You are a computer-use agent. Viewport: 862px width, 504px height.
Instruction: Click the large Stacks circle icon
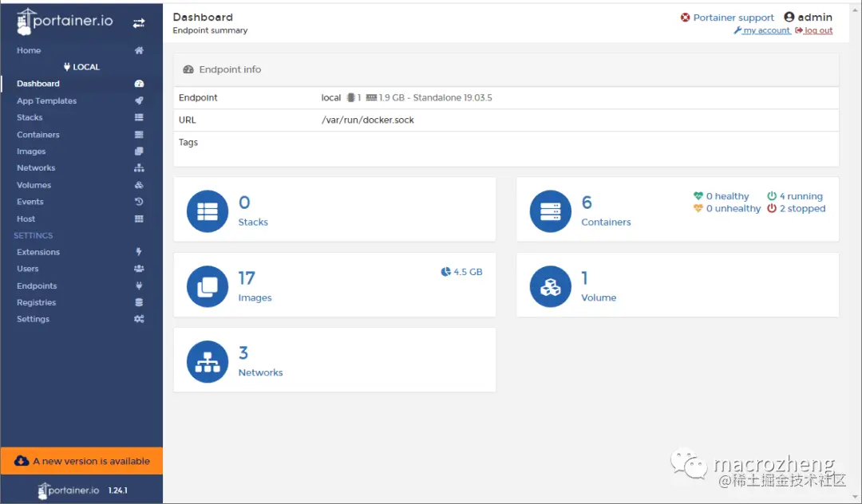click(x=208, y=211)
